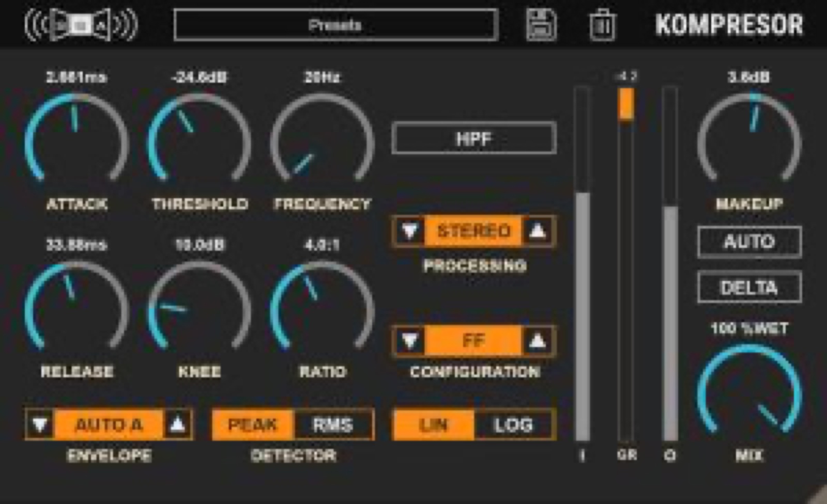The width and height of the screenshot is (827, 504).
Task: Select RMS detector mode
Action: pyautogui.click(x=333, y=424)
